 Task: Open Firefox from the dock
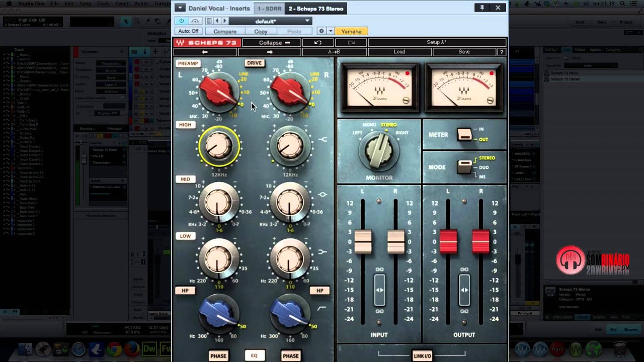click(x=132, y=349)
